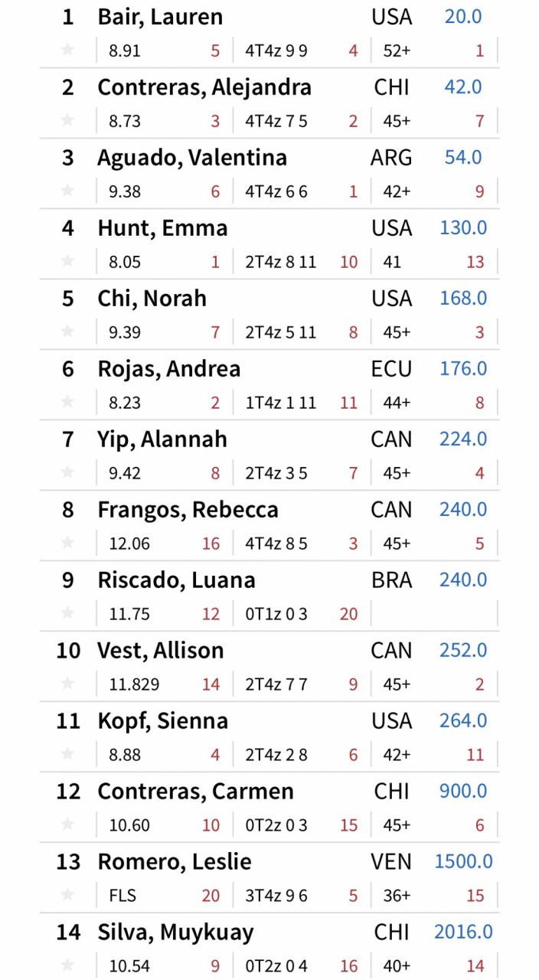Toggle Allison Vest's favorite star
The image size is (539, 980).
67,684
